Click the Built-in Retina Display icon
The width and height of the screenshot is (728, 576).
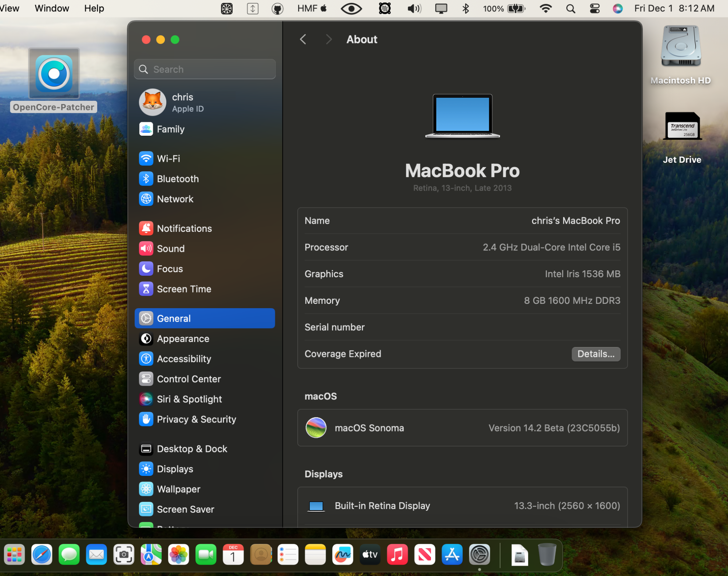pos(316,506)
